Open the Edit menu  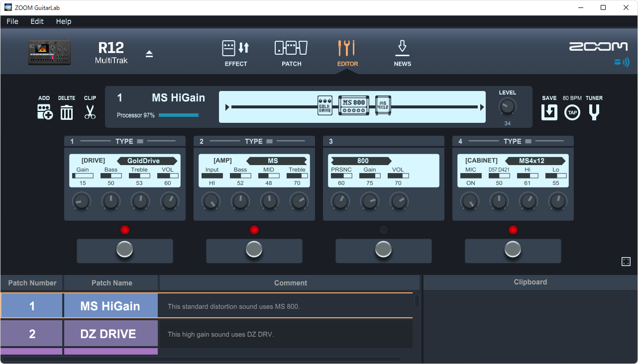coord(37,21)
